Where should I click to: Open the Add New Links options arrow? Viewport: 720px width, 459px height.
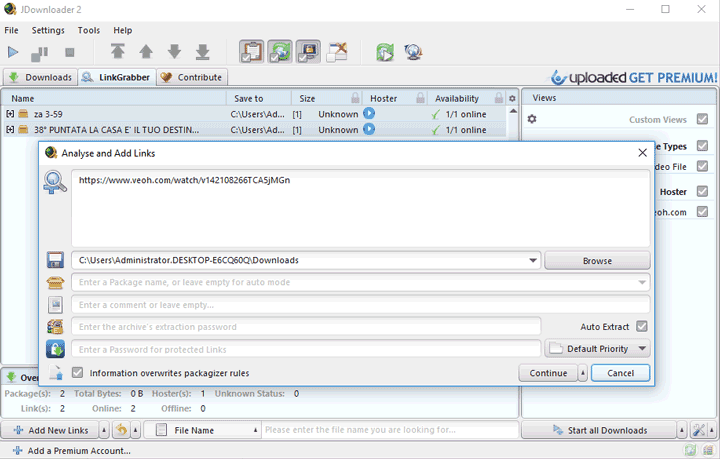pos(104,430)
